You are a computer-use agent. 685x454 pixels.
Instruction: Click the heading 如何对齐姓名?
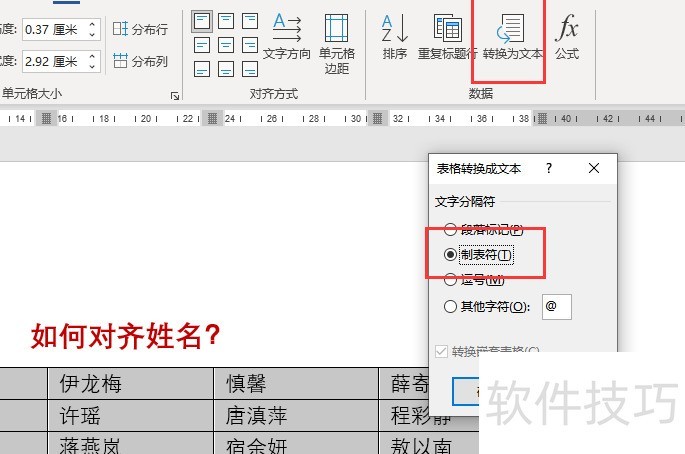point(125,336)
